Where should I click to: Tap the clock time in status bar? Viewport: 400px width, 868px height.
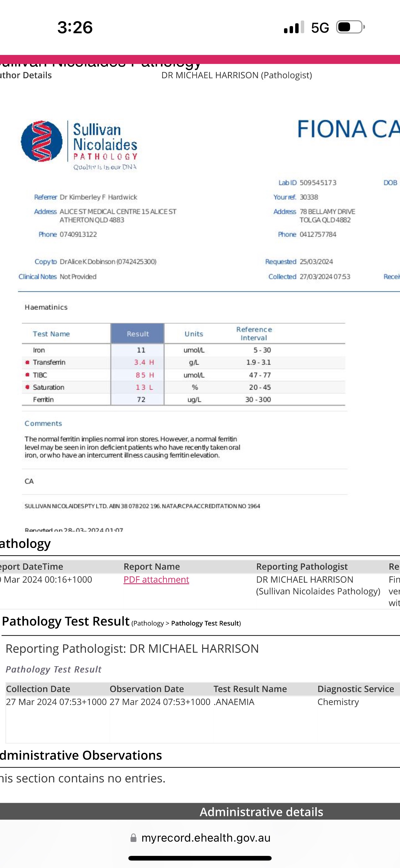tap(75, 27)
